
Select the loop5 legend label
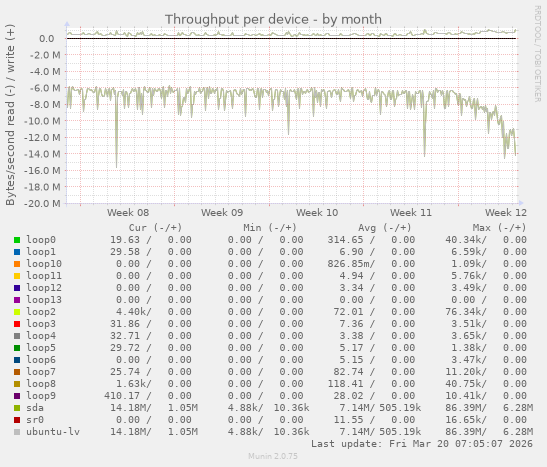click(x=41, y=348)
